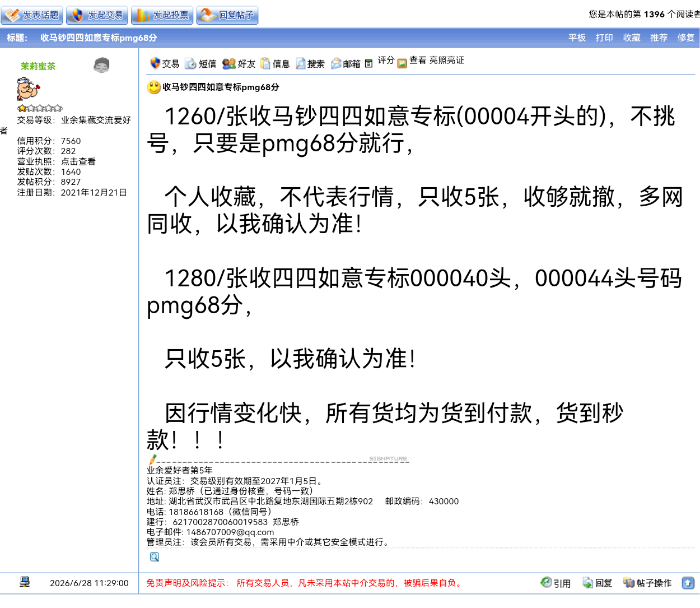700x608 pixels.
Task: Open the user profile 茉莉蜜茶
Action: (38, 66)
